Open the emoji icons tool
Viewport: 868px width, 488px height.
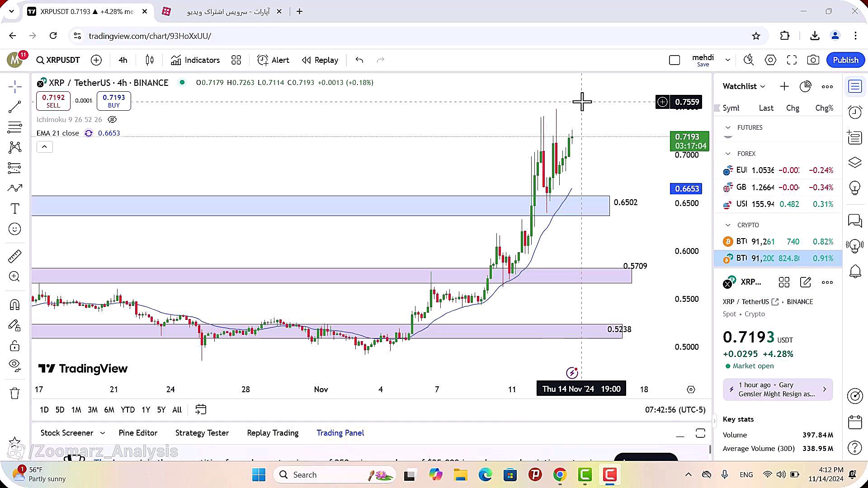point(14,229)
